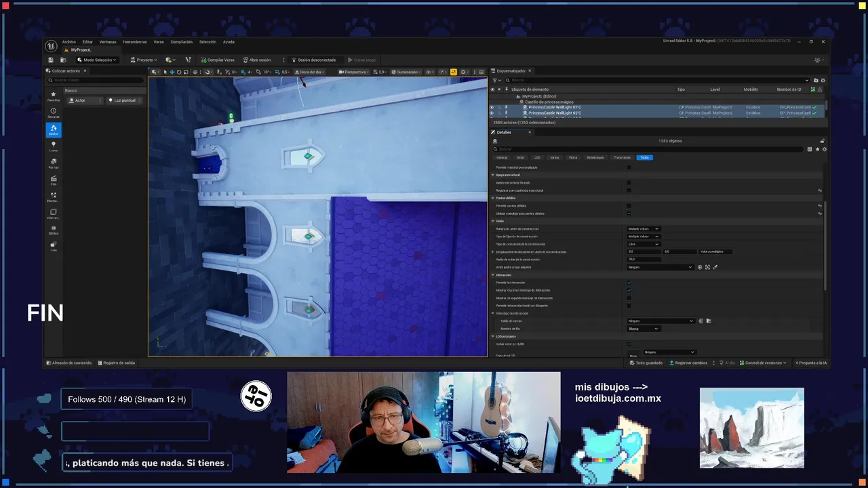Open outliner settings gear icon
Viewport: 868px width, 488px height.
point(822,80)
